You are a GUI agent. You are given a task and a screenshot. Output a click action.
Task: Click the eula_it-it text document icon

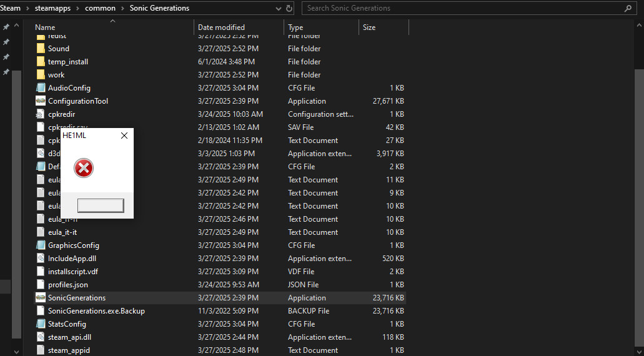[41, 232]
